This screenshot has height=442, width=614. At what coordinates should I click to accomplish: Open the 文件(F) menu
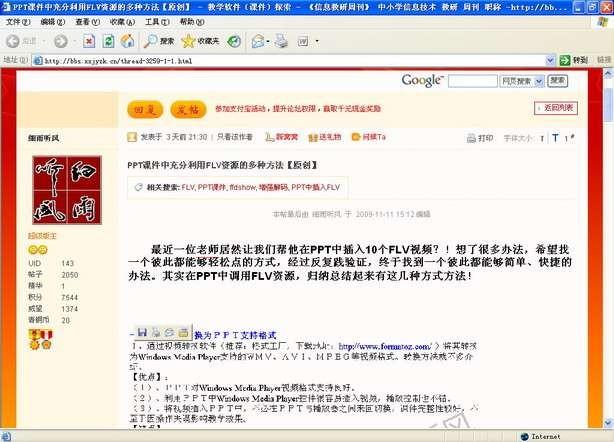[18, 21]
